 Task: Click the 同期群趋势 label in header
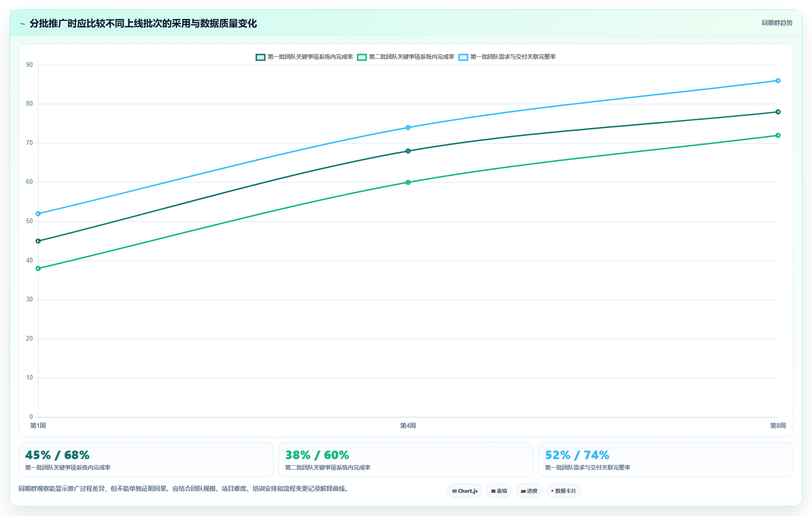pyautogui.click(x=777, y=23)
